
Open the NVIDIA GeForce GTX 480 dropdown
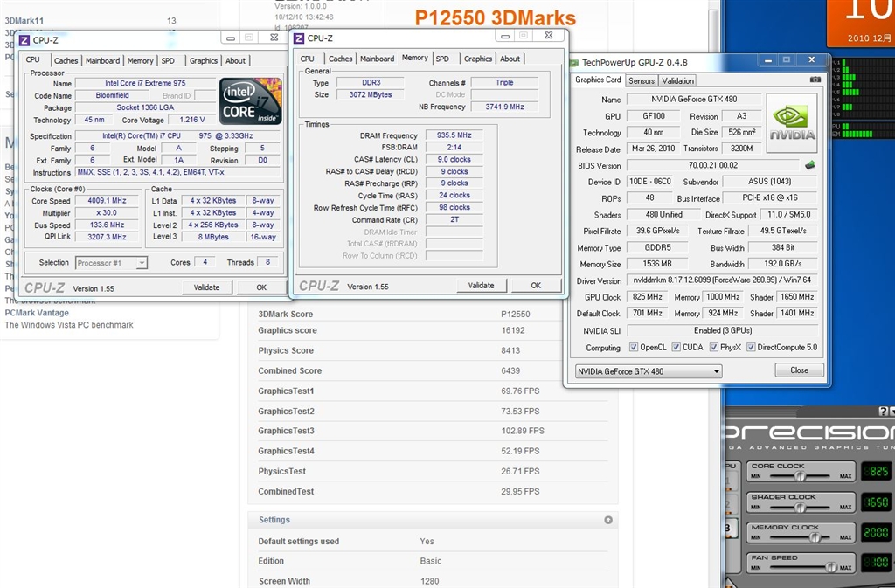(x=649, y=371)
